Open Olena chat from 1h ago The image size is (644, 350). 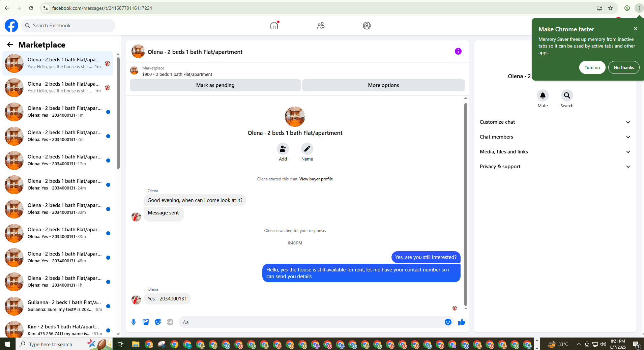(x=58, y=282)
